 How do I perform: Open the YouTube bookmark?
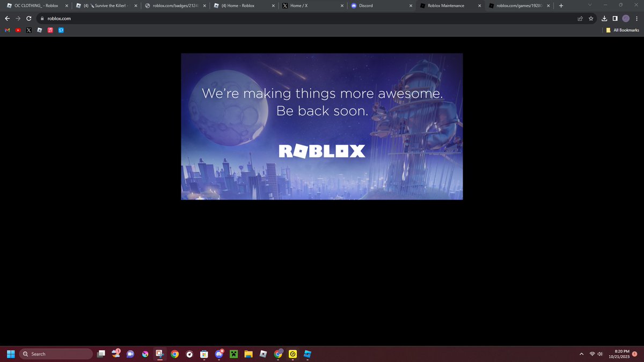[18, 30]
